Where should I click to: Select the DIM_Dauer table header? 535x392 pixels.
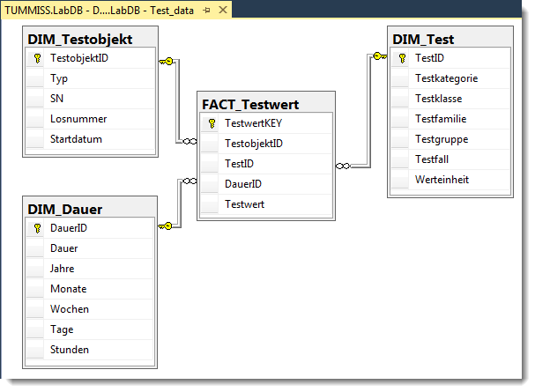click(x=90, y=209)
